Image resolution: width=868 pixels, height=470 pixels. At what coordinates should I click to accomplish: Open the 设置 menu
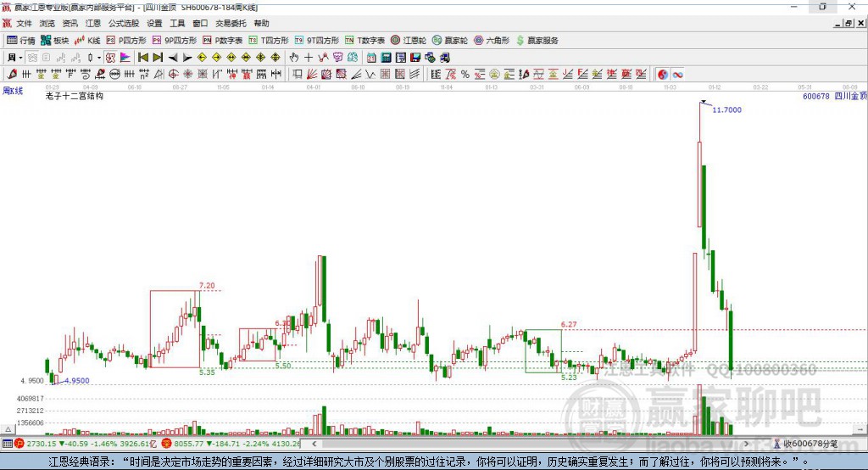pyautogui.click(x=154, y=23)
